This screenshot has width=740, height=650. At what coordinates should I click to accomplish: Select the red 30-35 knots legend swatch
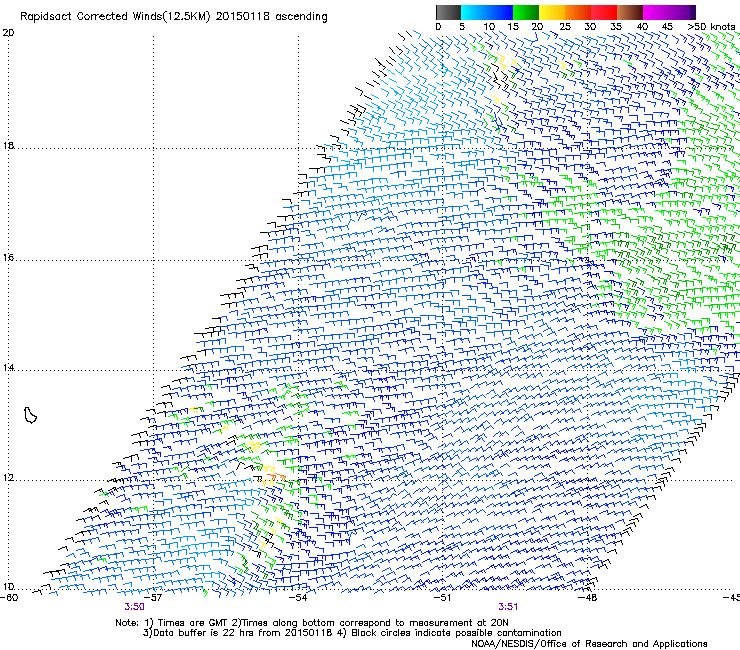click(604, 12)
